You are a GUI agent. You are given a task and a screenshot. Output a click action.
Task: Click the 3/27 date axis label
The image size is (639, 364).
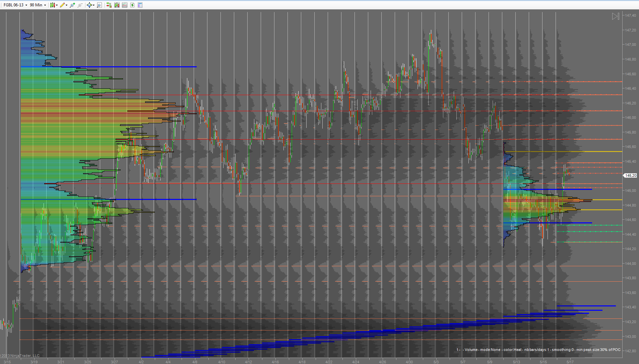(x=114, y=362)
